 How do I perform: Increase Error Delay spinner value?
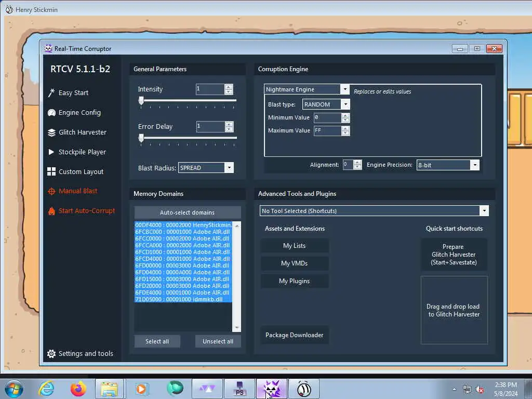click(x=229, y=124)
